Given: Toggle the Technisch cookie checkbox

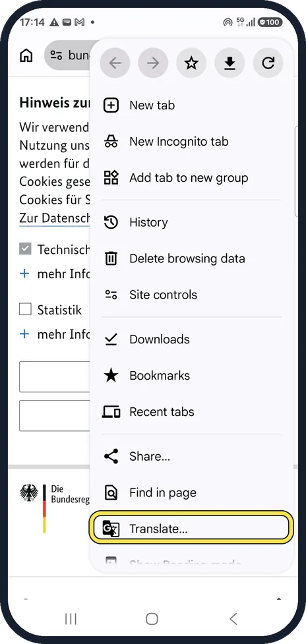Looking at the screenshot, I should pyautogui.click(x=26, y=249).
